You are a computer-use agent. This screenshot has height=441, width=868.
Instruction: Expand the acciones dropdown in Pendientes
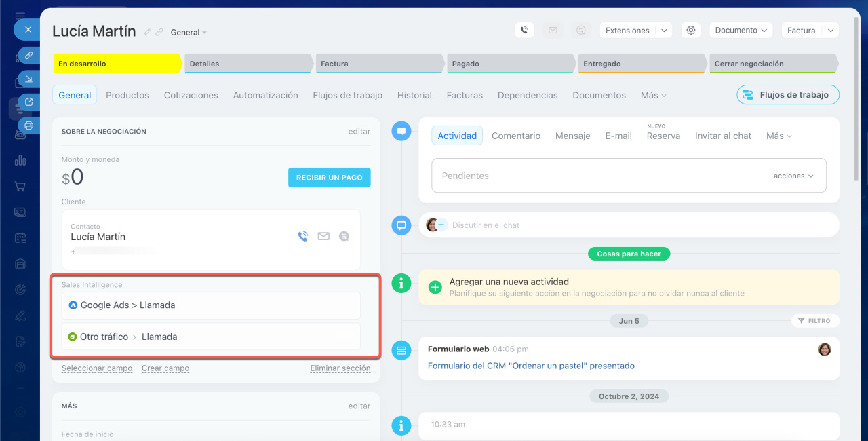click(793, 176)
